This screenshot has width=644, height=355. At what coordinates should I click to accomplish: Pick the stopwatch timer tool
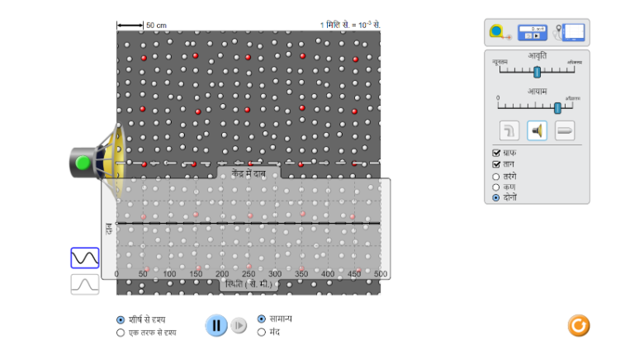coord(533,32)
